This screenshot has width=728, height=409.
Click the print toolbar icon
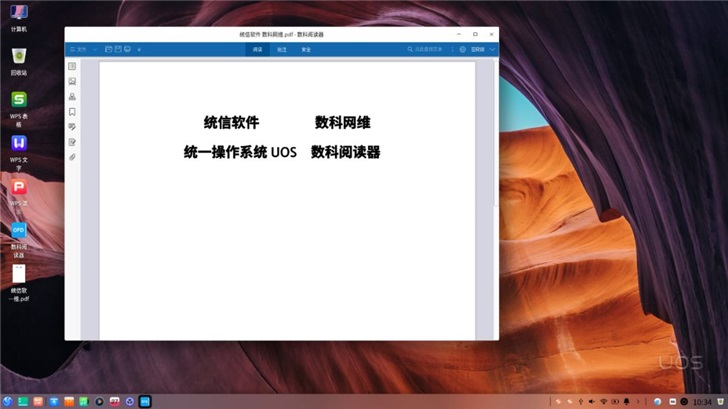tap(127, 49)
